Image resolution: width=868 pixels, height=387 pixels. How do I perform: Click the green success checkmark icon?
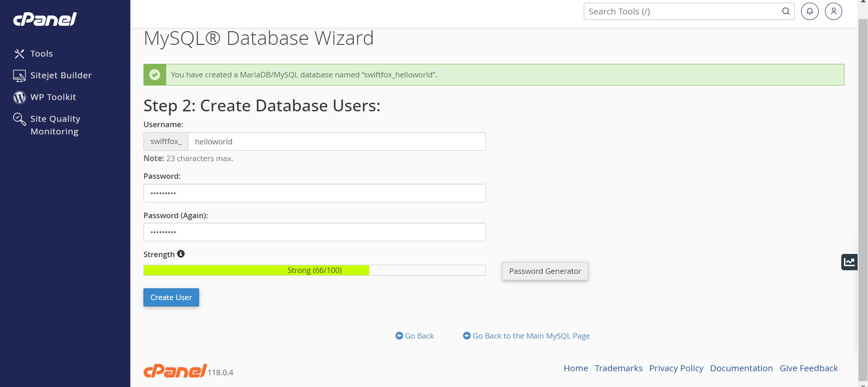pos(155,75)
